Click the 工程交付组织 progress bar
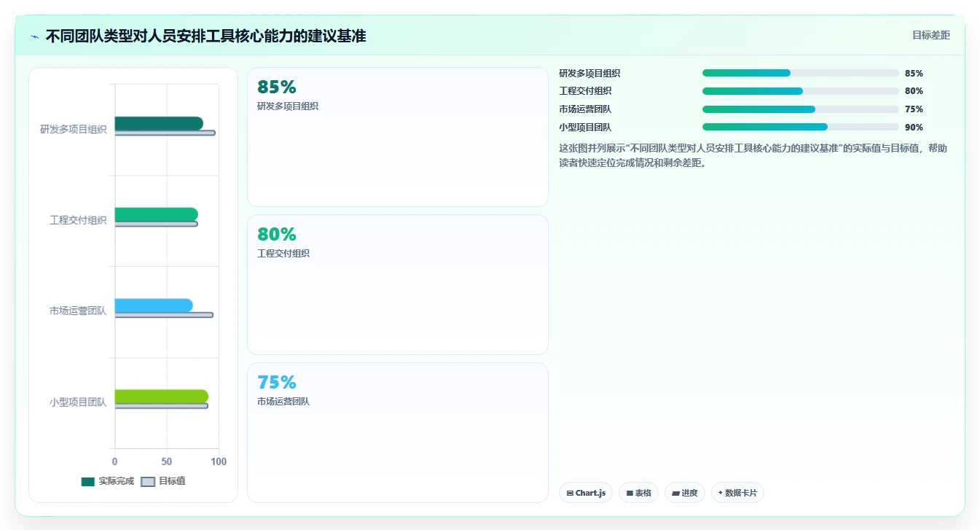 (800, 91)
